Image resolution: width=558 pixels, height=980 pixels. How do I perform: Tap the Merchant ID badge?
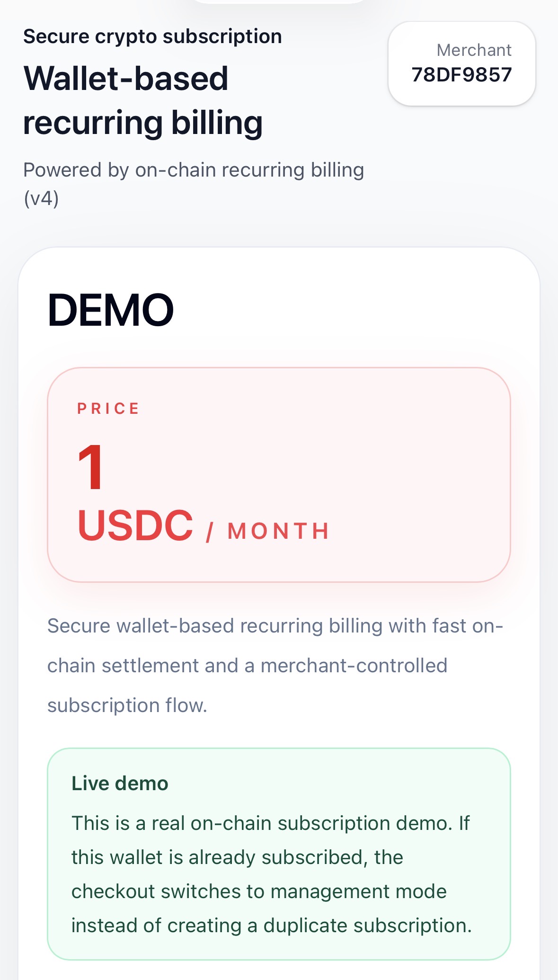point(461,63)
